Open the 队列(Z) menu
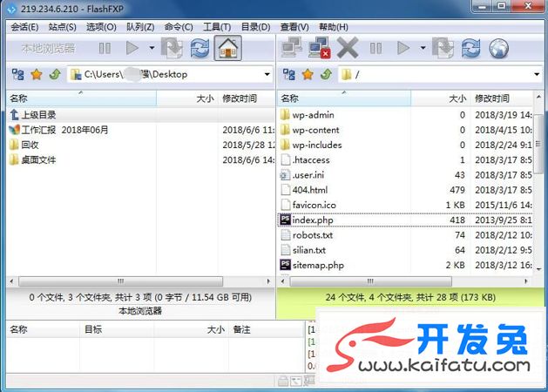This screenshot has height=392, width=548. pos(140,27)
